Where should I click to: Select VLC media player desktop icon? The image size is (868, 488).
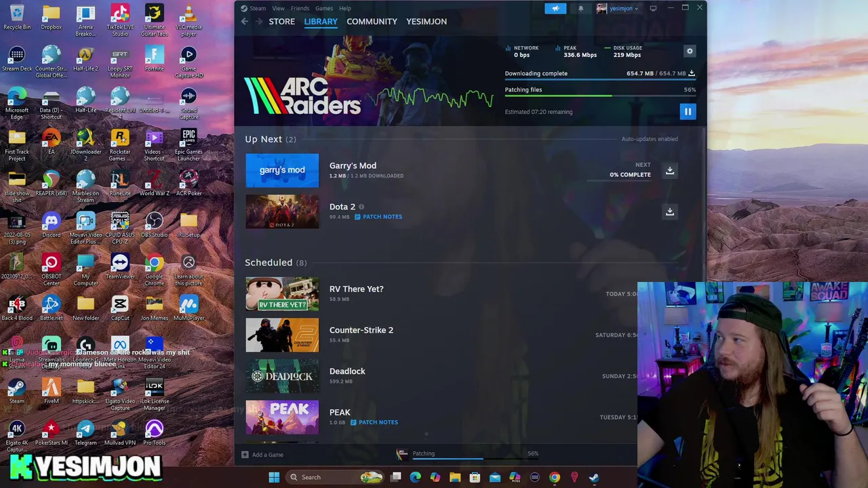tap(189, 20)
